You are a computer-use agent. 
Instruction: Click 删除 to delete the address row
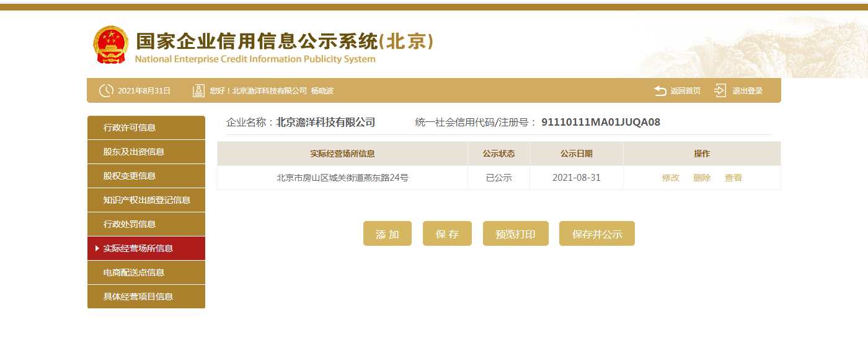[702, 178]
